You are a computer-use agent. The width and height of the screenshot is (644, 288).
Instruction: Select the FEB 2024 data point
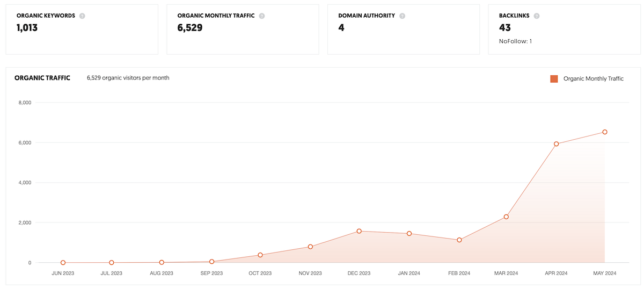(459, 240)
